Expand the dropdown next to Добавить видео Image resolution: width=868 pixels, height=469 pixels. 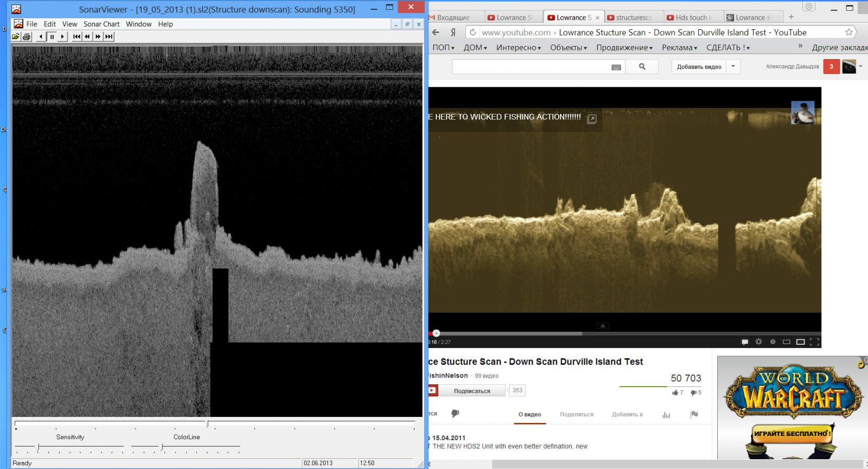[x=733, y=67]
